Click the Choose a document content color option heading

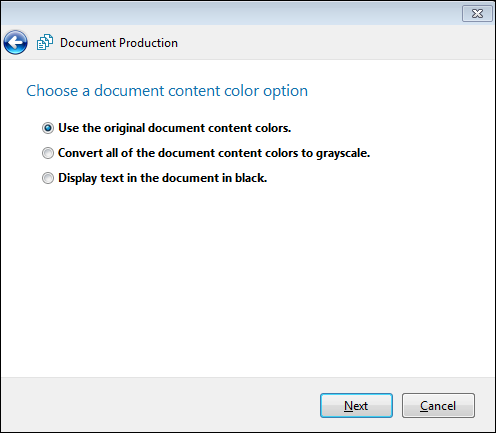167,91
